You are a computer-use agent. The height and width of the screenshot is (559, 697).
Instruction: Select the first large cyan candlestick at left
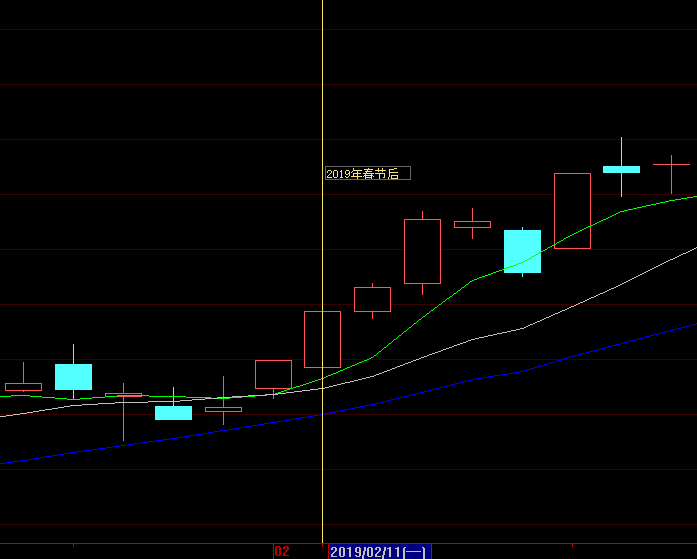pos(73,376)
